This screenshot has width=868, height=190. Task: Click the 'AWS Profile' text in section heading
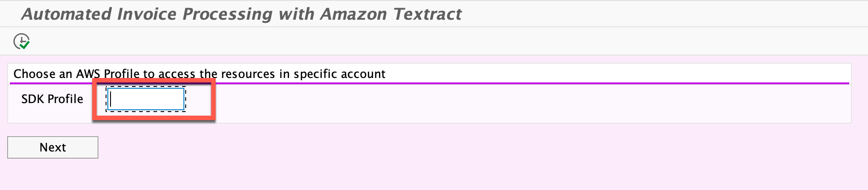108,74
